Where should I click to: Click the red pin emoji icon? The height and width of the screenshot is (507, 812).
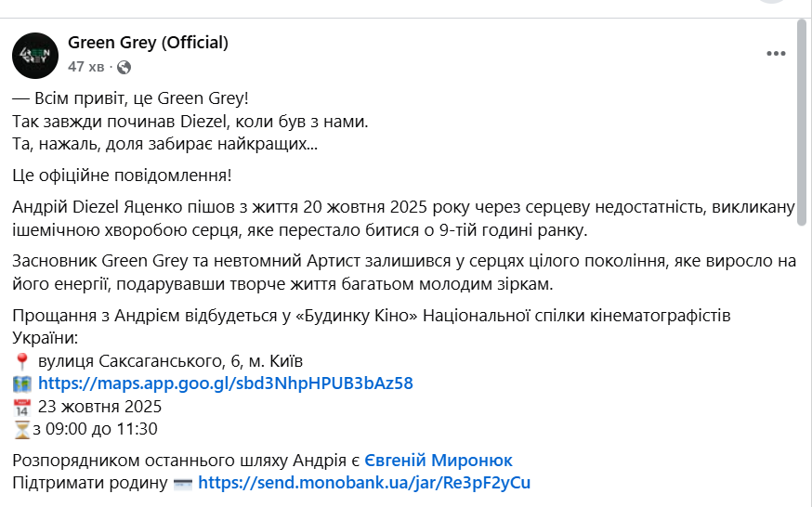pos(23,360)
